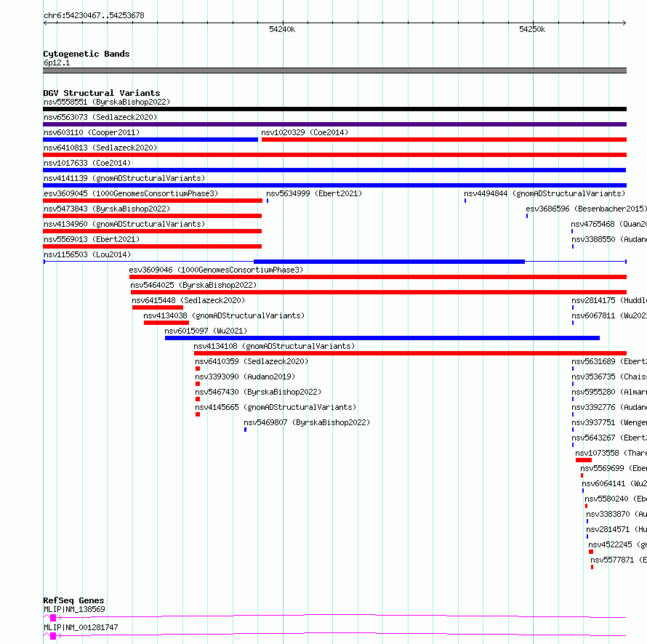Viewport: 647px width, 644px height.
Task: Click nsv5467430 (ByrskaBishop2022) label
Action: click(x=258, y=392)
